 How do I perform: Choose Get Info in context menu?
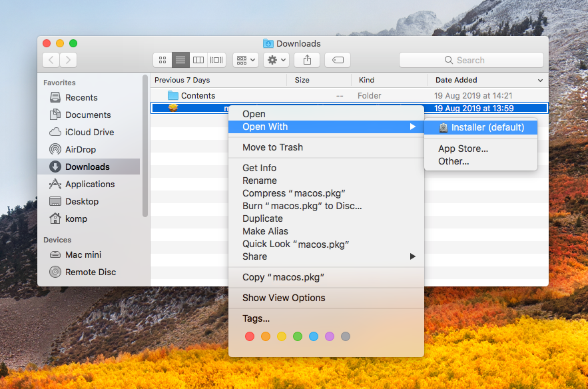259,168
